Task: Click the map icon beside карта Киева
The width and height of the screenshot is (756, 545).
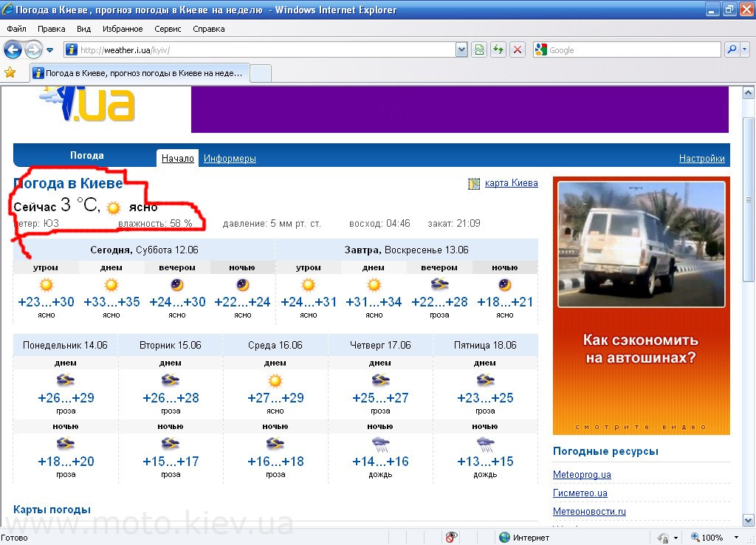Action: (474, 183)
